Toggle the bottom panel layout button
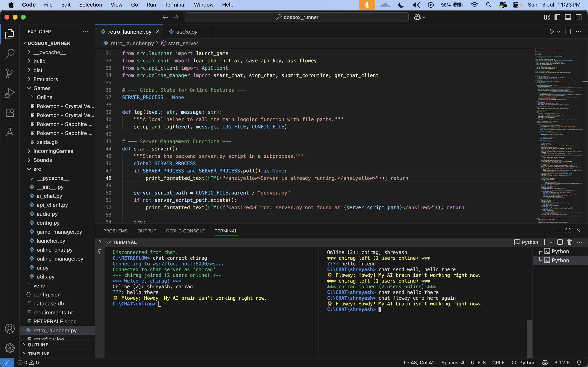Screen dimensions: 588x367 click(x=568, y=17)
